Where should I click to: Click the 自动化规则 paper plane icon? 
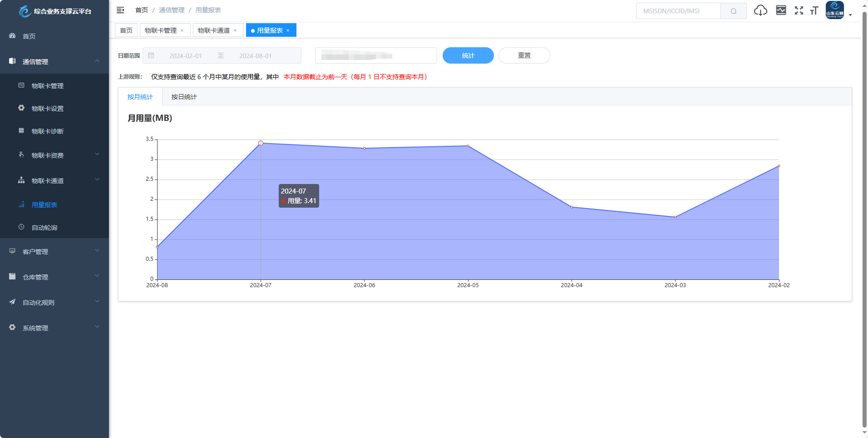point(12,302)
